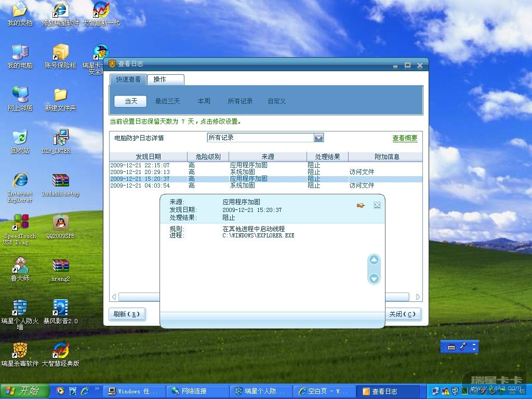Open the 鲁大师 desktop icon
Image resolution: width=532 pixels, height=399 pixels.
[20, 266]
